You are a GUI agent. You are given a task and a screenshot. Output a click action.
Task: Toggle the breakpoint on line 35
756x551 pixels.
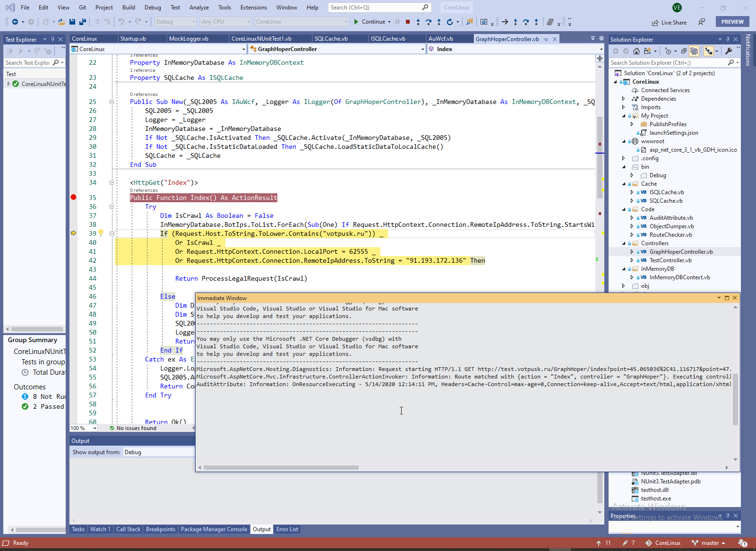pos(74,198)
